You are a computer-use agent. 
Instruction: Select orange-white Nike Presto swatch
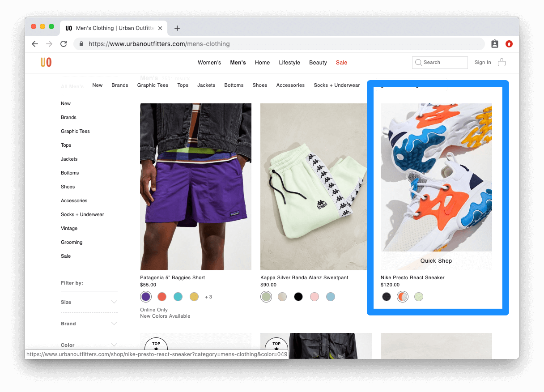coord(403,297)
